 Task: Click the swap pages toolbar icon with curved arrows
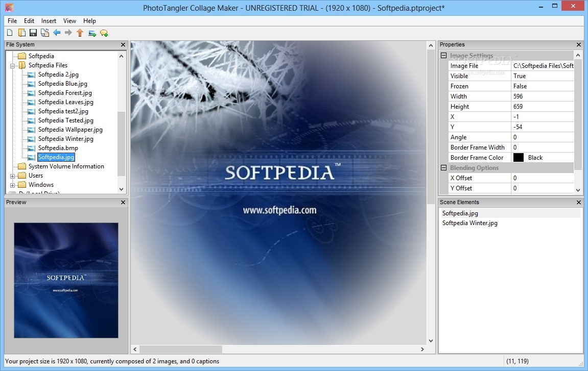[45, 33]
